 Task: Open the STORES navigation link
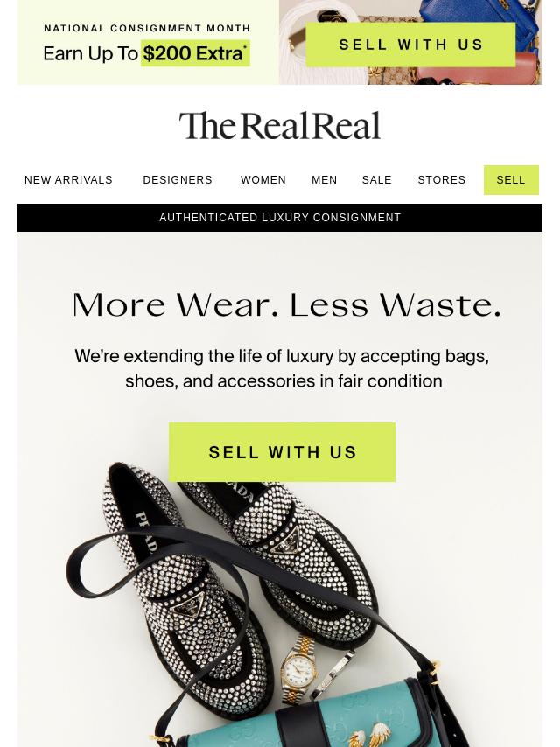(x=441, y=180)
